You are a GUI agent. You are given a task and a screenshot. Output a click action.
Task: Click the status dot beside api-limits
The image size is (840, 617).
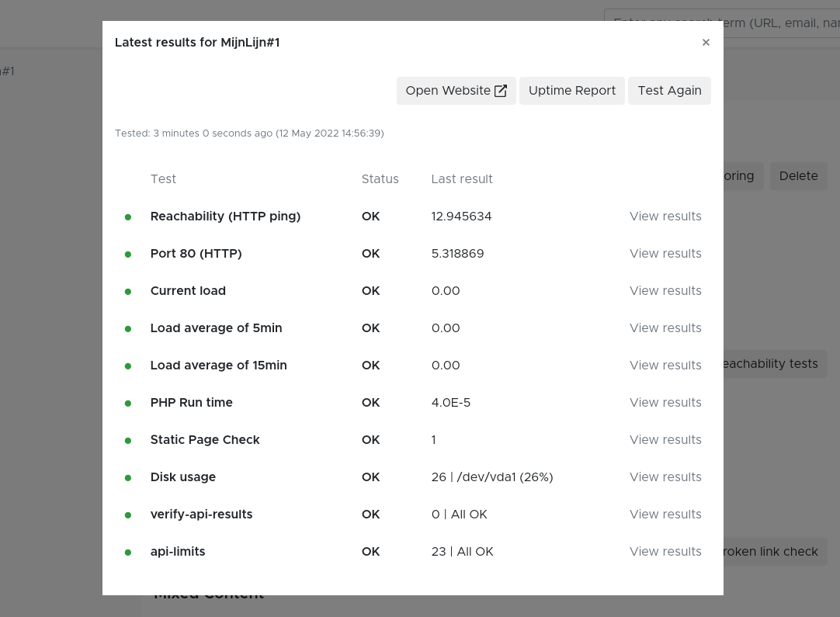coord(127,552)
